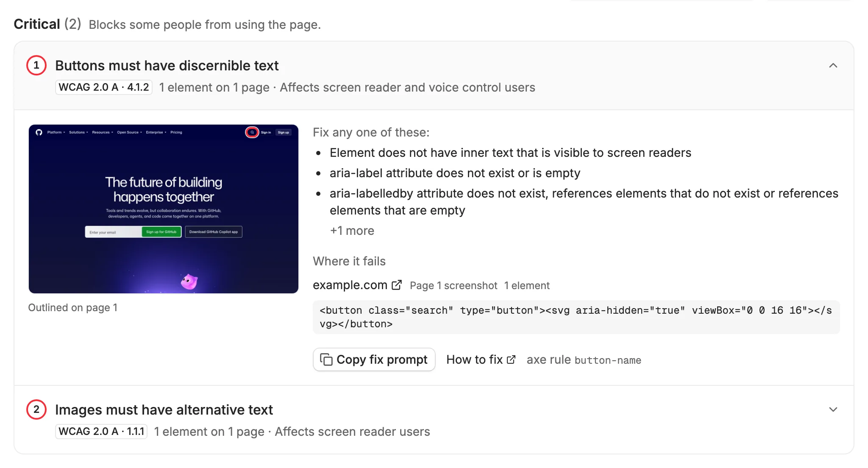
Task: Click the Copy fix prompt button
Action: [374, 359]
